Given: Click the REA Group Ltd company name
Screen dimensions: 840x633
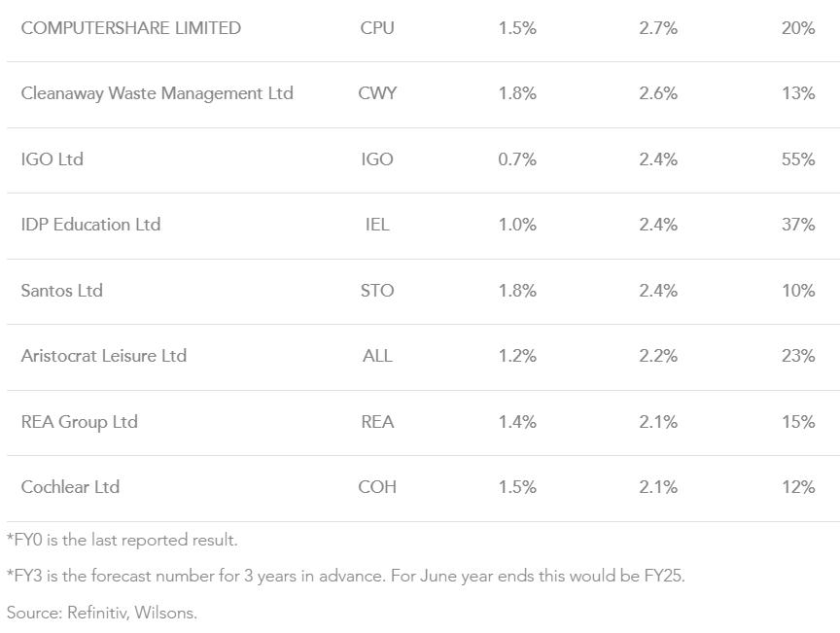Looking at the screenshot, I should (x=79, y=422).
